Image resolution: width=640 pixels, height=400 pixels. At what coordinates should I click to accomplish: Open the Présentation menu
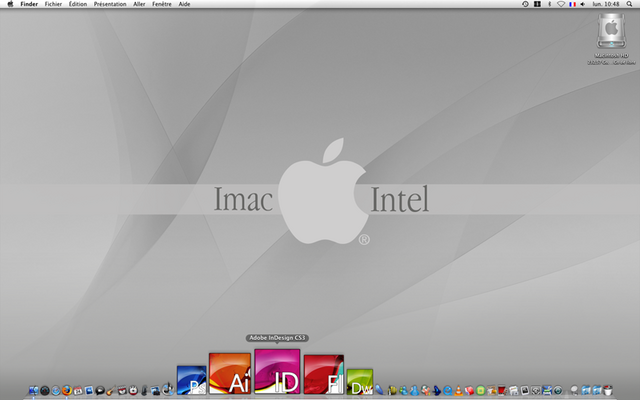coord(110,4)
